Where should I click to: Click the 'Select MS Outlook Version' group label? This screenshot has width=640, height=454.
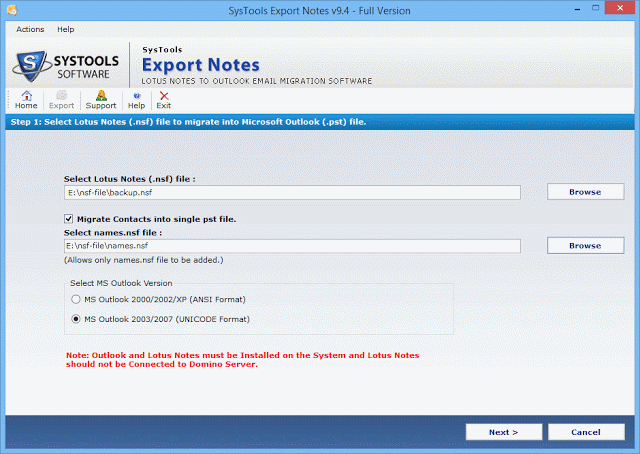(121, 283)
